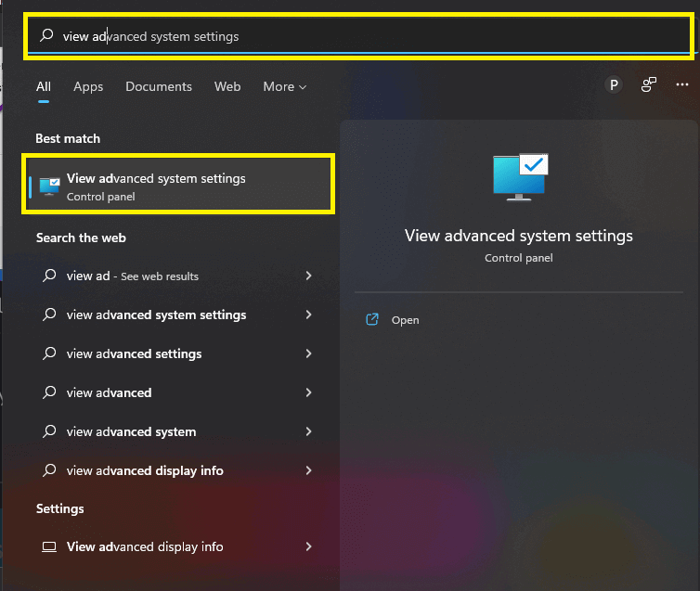
Task: Click the large monitor icon in preview pane
Action: pos(519,177)
